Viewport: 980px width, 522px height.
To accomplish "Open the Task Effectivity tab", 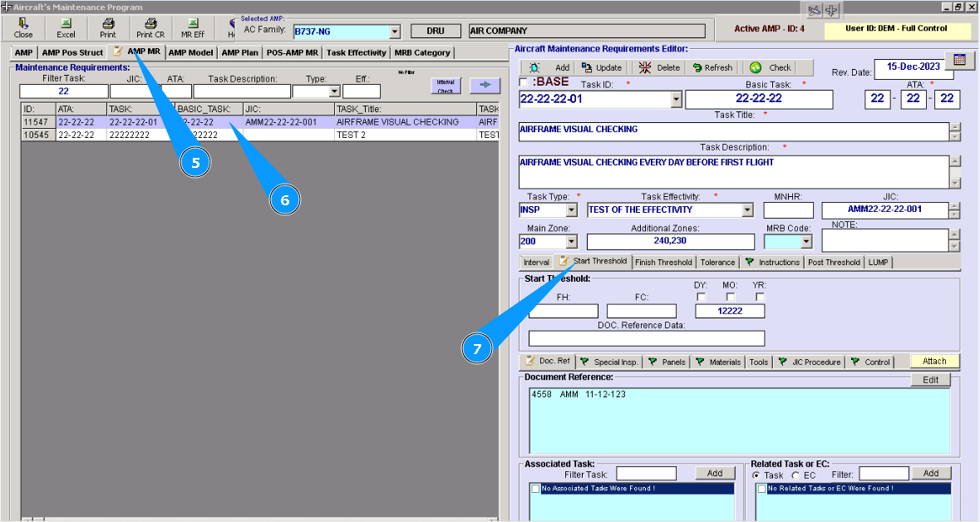I will pos(357,52).
